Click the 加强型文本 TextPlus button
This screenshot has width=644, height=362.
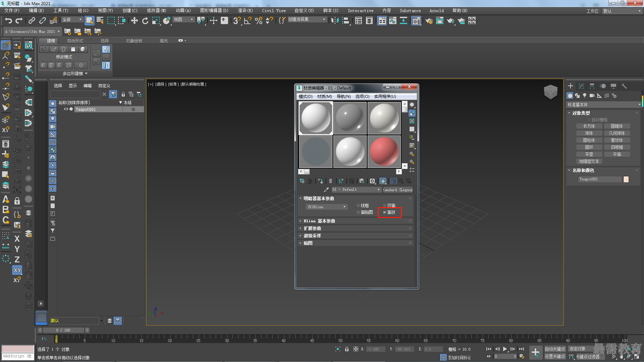pos(589,161)
